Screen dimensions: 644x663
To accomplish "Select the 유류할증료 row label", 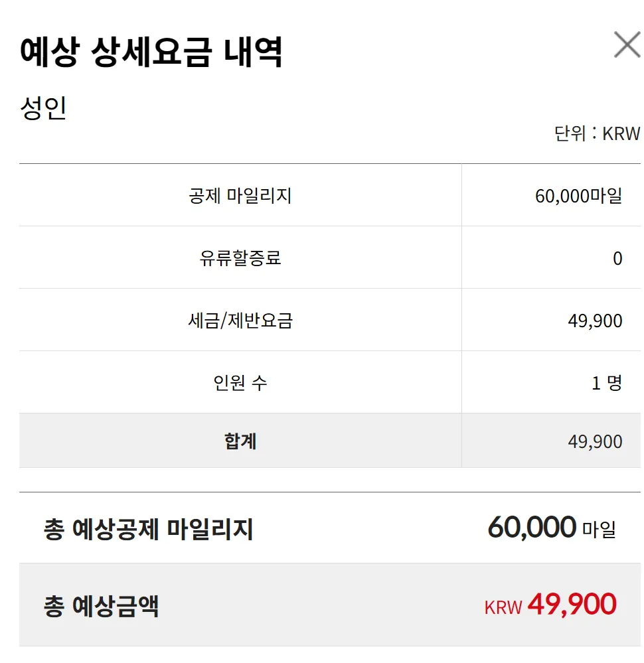I will tap(240, 258).
